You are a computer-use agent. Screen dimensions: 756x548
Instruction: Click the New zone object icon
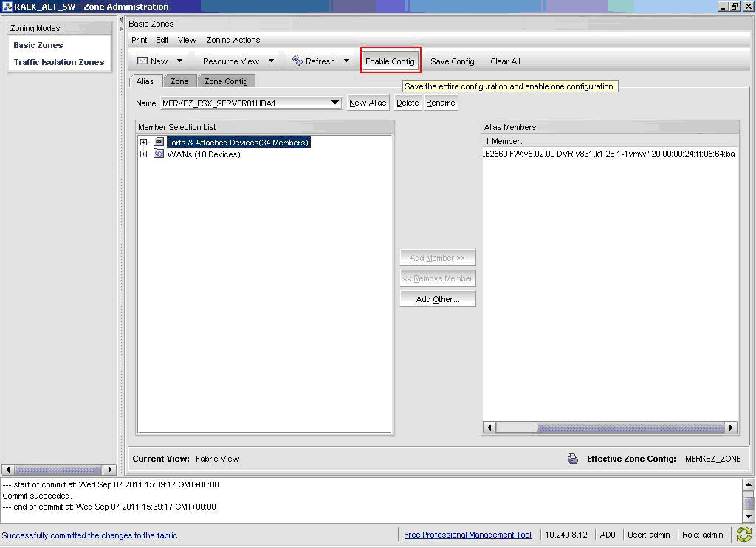(142, 61)
